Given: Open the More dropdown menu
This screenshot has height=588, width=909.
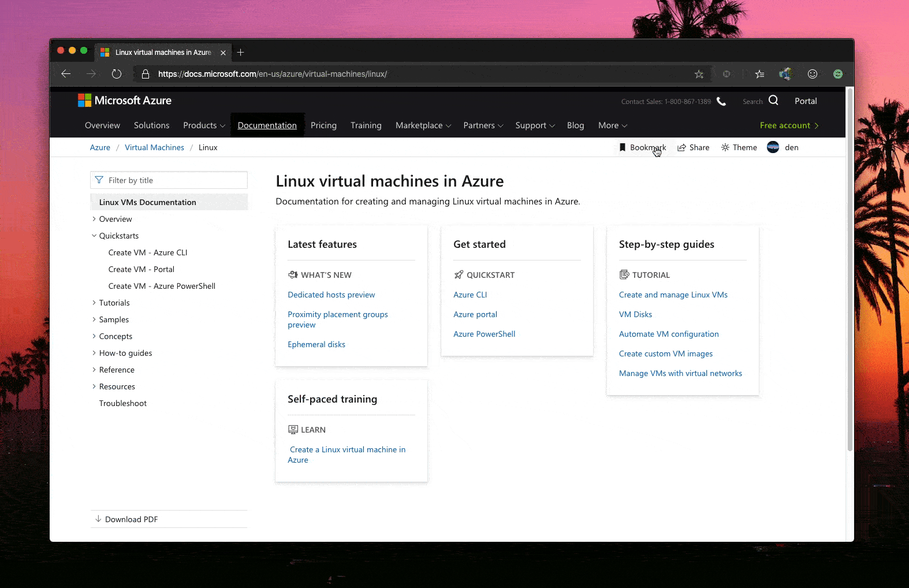Looking at the screenshot, I should pyautogui.click(x=613, y=125).
